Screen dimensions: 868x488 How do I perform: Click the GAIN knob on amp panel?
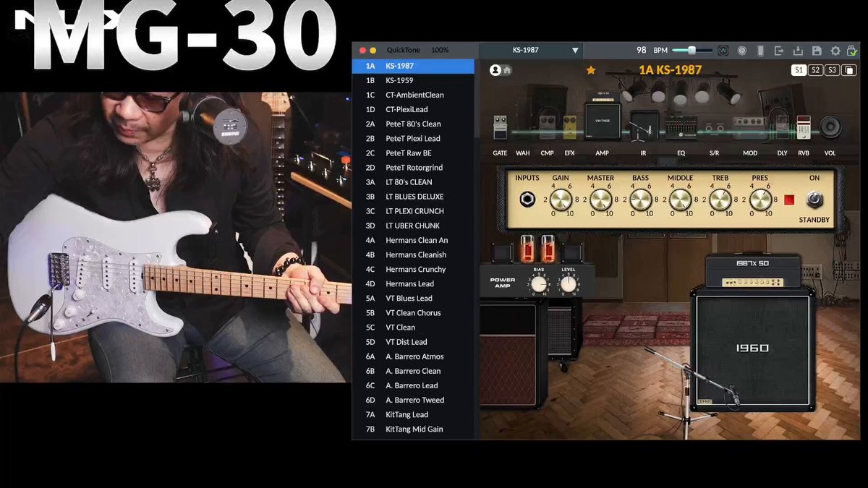(x=561, y=200)
